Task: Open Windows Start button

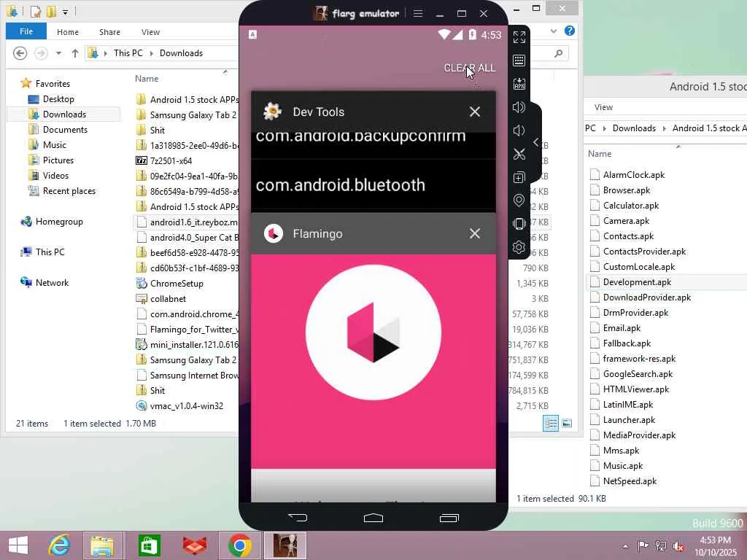Action: [x=18, y=545]
